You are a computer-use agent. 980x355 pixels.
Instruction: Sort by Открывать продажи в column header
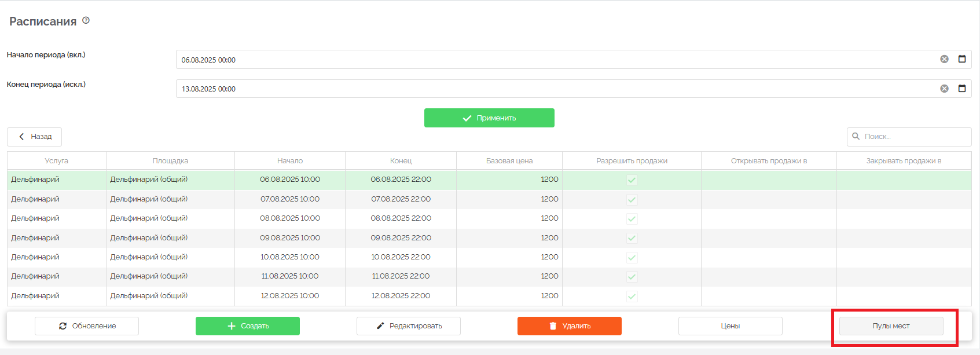769,161
